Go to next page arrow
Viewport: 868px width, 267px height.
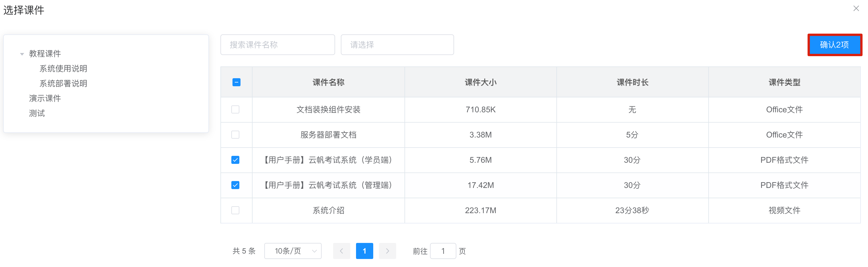pos(387,251)
